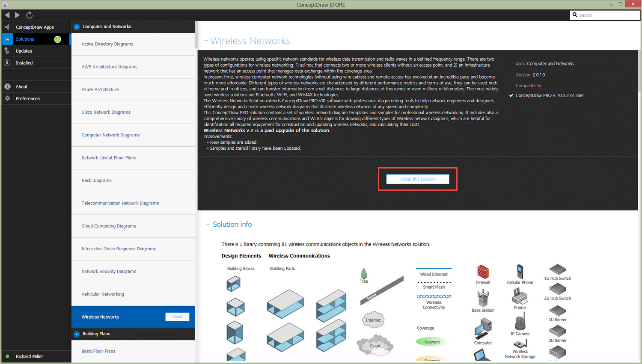This screenshot has height=364, width=642.
Task: Click the Preferences gear icon
Action: point(7,98)
